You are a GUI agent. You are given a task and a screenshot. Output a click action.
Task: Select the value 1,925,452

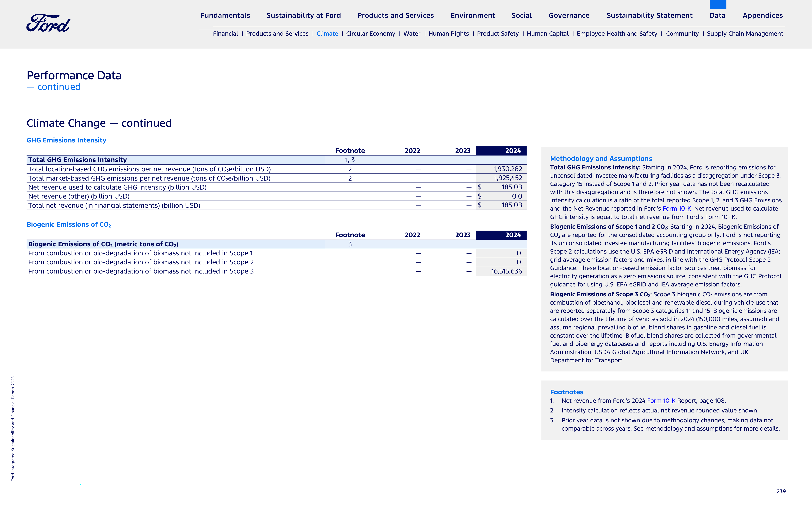(508, 178)
